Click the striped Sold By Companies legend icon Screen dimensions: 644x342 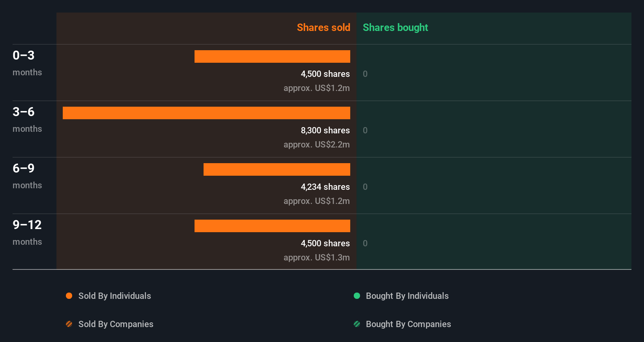point(69,324)
